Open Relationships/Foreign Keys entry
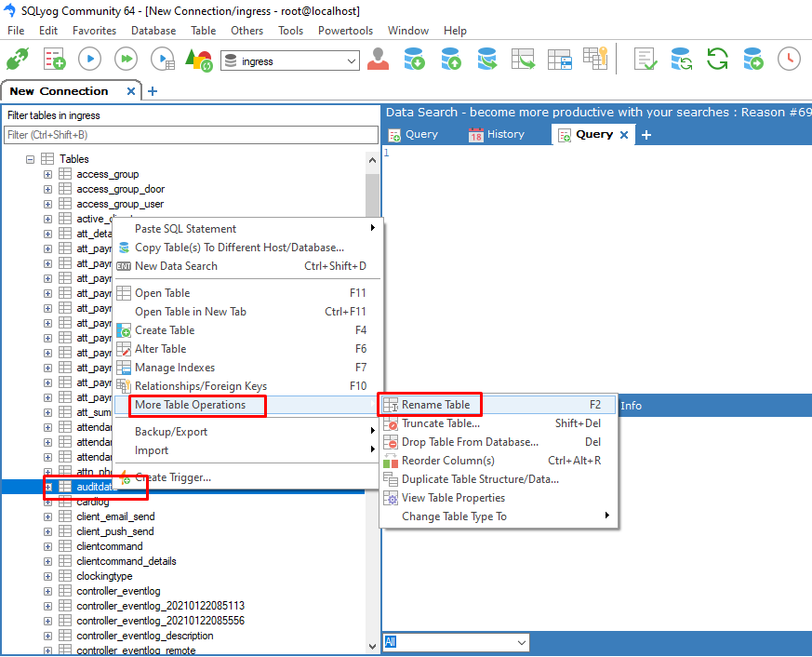This screenshot has width=812, height=657. pyautogui.click(x=247, y=386)
